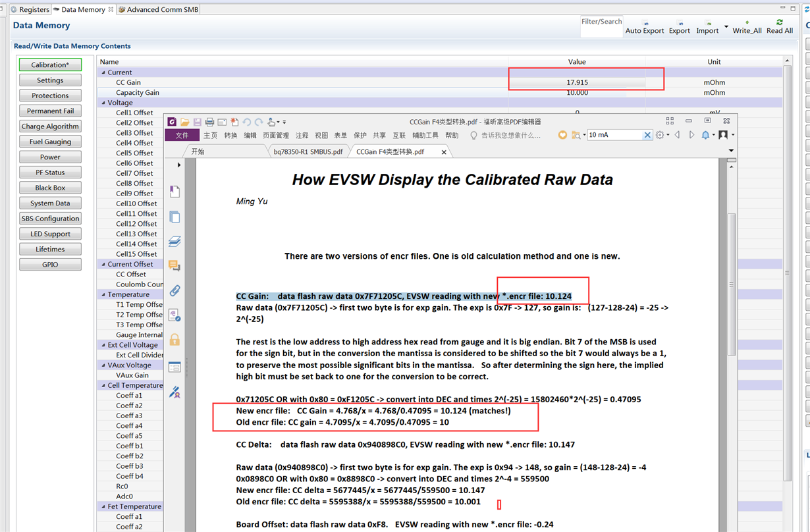Switch to bq78350-R1 SMBUS.pdf tab

pos(308,151)
